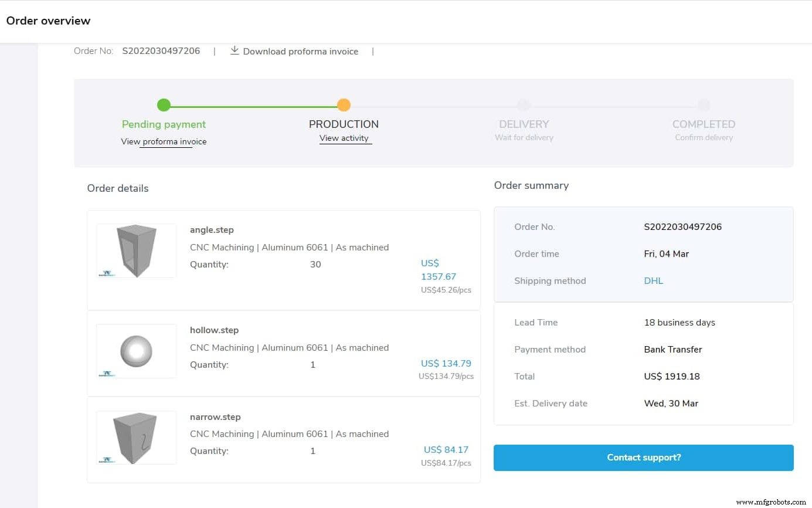Click the download icon beside proforma invoice
This screenshot has width=812, height=508.
click(x=234, y=50)
